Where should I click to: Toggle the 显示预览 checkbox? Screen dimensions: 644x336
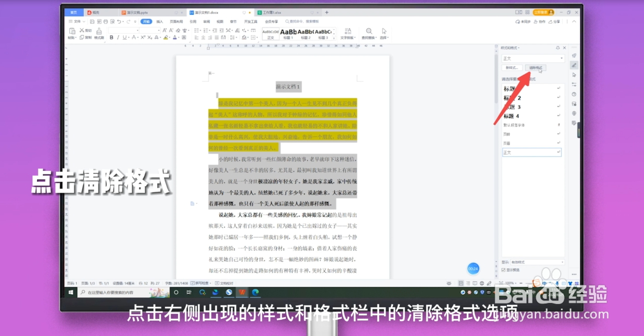point(503,270)
